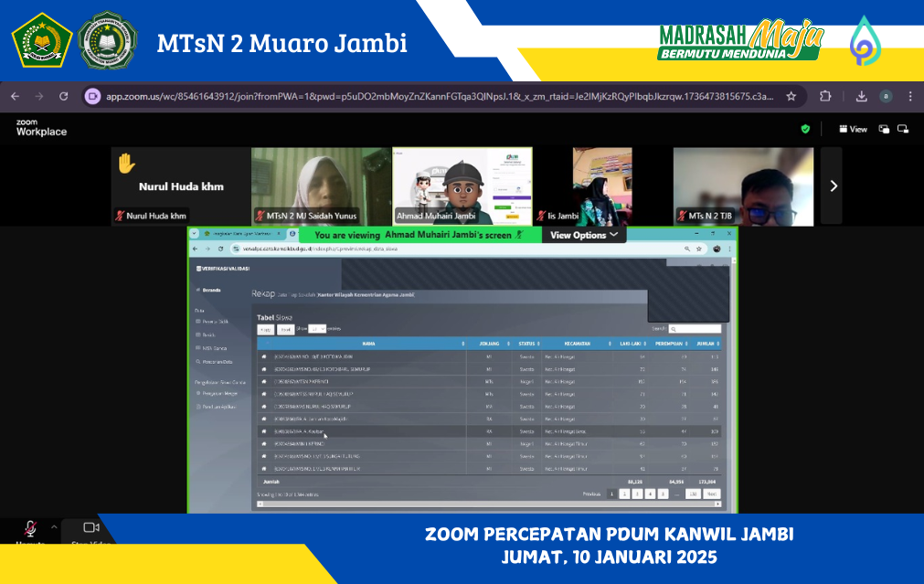
Task: Click the search magnifier in Tabel Siswa
Action: point(674,329)
